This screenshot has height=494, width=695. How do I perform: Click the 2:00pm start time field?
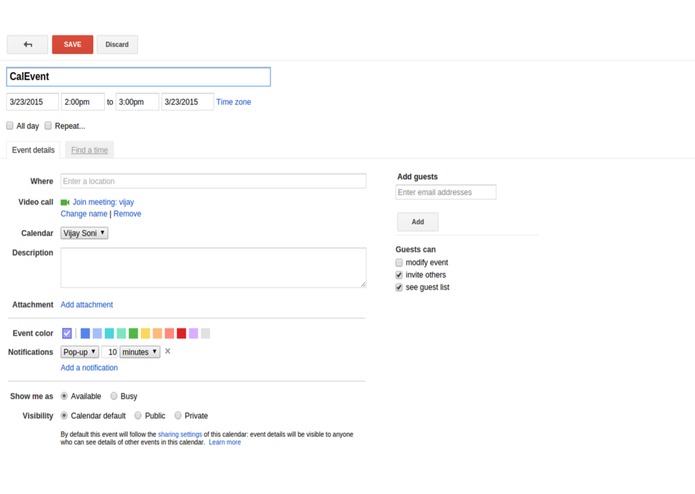tap(83, 102)
